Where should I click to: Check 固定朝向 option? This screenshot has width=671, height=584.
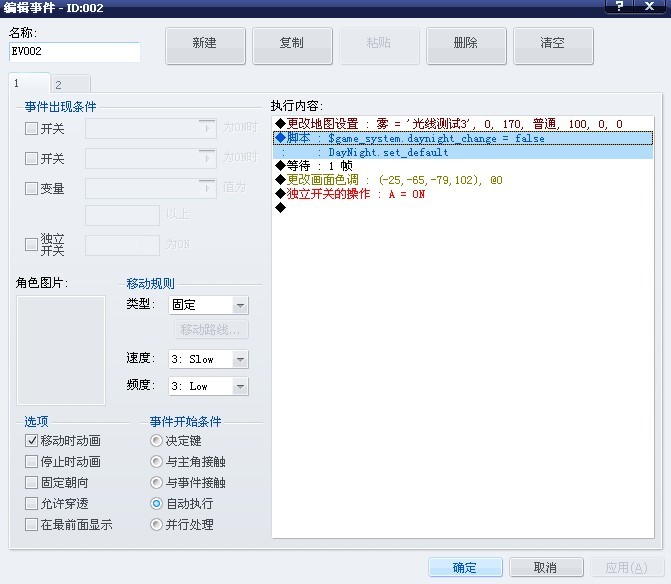[x=31, y=482]
